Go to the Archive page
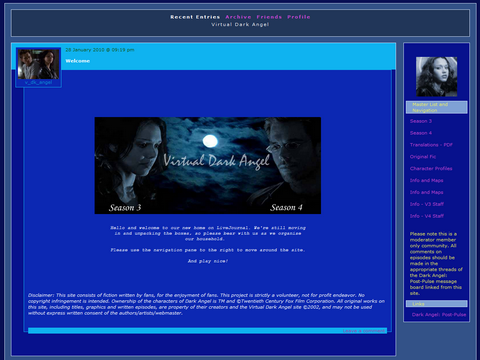 [238, 17]
